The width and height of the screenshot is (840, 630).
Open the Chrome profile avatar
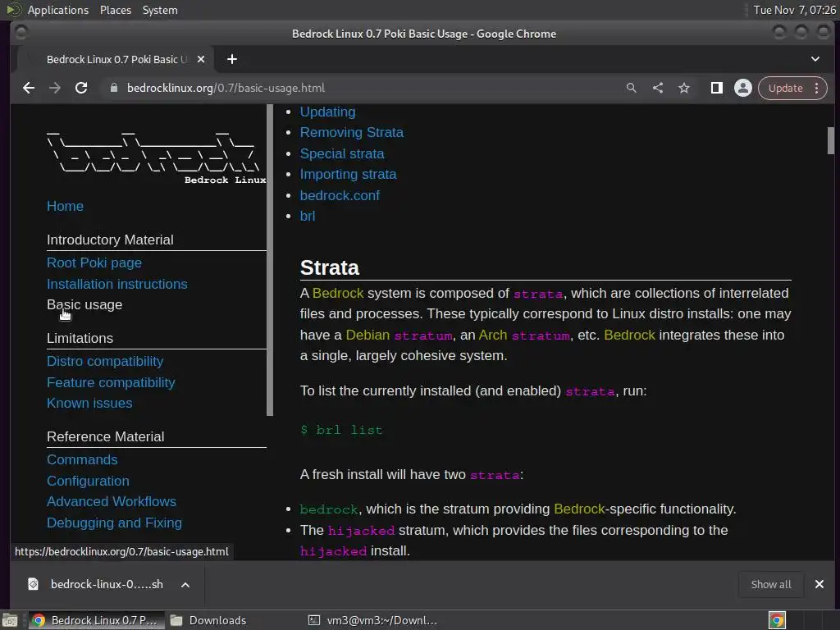743,88
